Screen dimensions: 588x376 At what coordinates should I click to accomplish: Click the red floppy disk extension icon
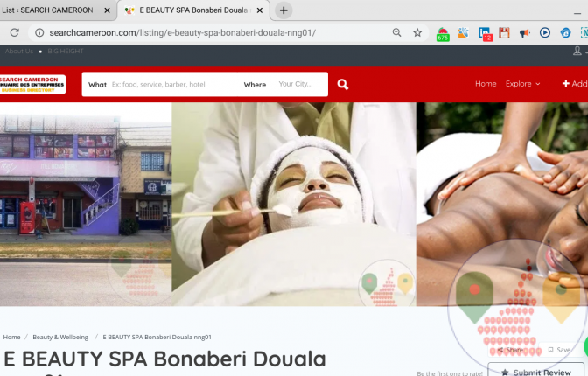click(504, 32)
